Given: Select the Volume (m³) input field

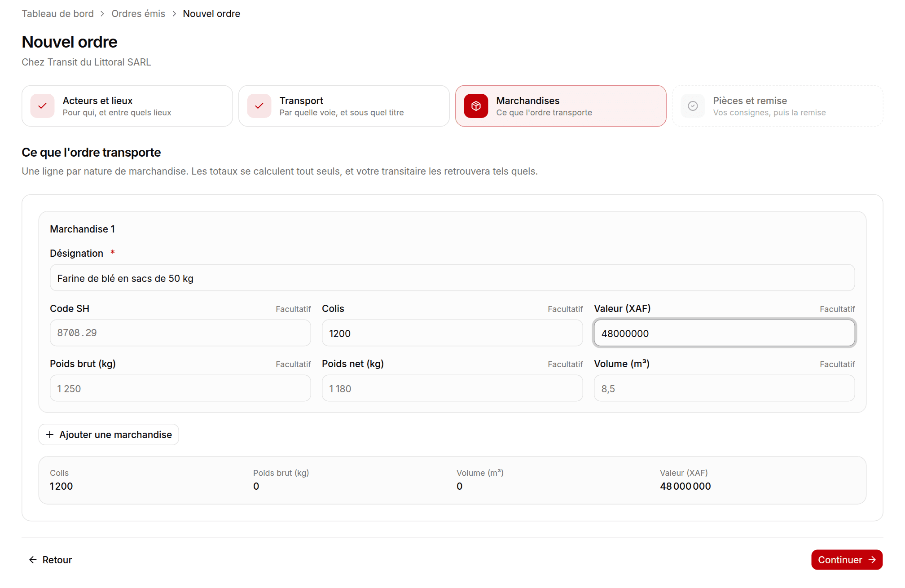Looking at the screenshot, I should click(x=724, y=388).
